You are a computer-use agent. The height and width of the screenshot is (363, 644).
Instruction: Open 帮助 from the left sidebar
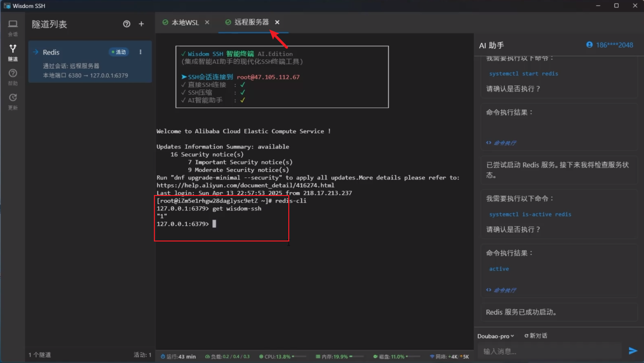12,76
